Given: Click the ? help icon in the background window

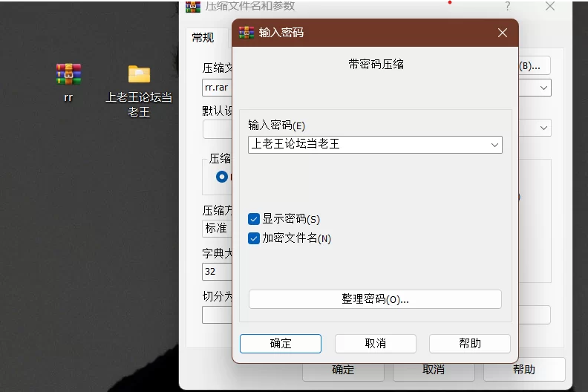Looking at the screenshot, I should click(x=508, y=6).
